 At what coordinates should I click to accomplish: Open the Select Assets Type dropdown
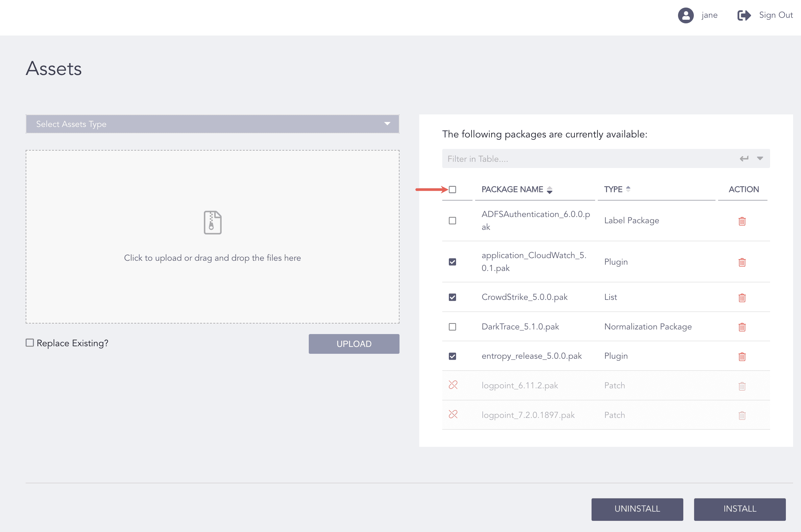(x=212, y=124)
